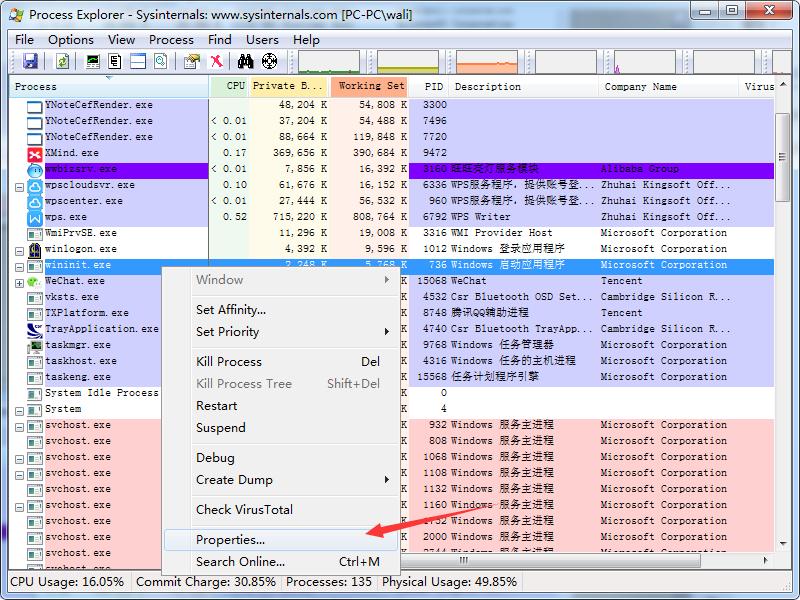This screenshot has height=600, width=800.
Task: Choose Restart in the context menu
Action: [294, 406]
